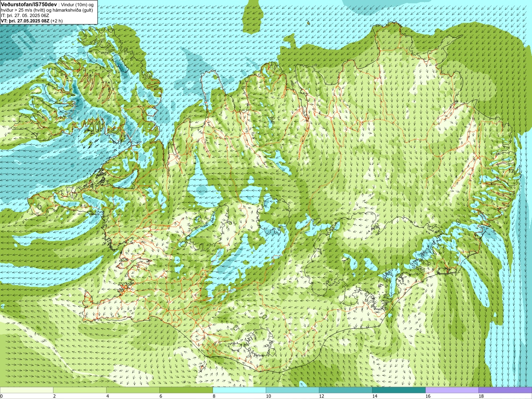The height and width of the screenshot is (399, 532).
Task: Click the legend tick label '16'
Action: (x=428, y=396)
